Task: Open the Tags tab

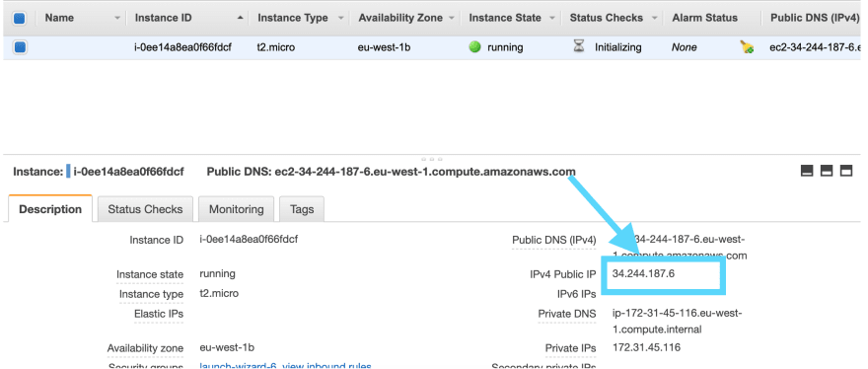Action: (x=302, y=209)
